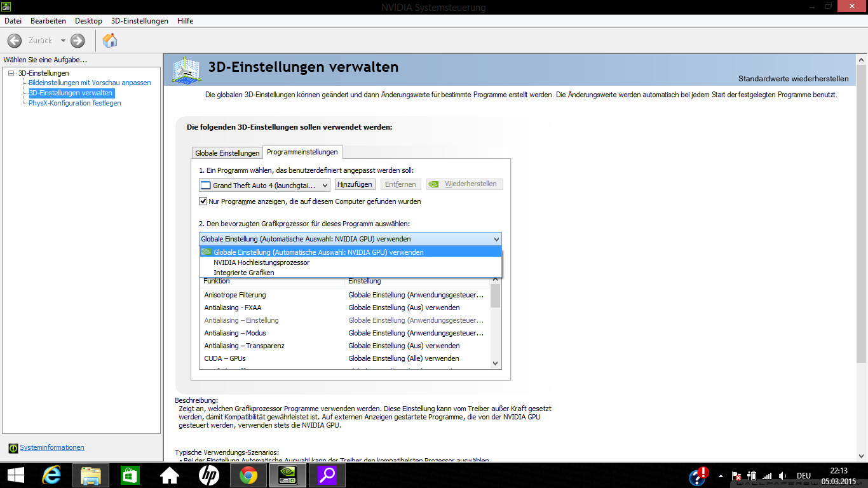The width and height of the screenshot is (868, 488).
Task: Select the Antialiasing - FXAA row
Action: tap(345, 308)
